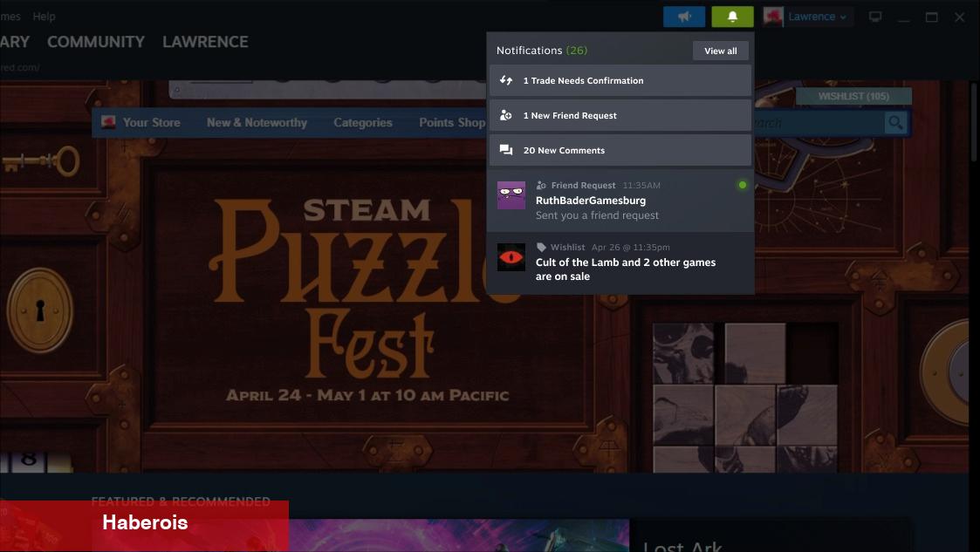Open the Help menu
Screen dimensions: 980x552
[44, 17]
